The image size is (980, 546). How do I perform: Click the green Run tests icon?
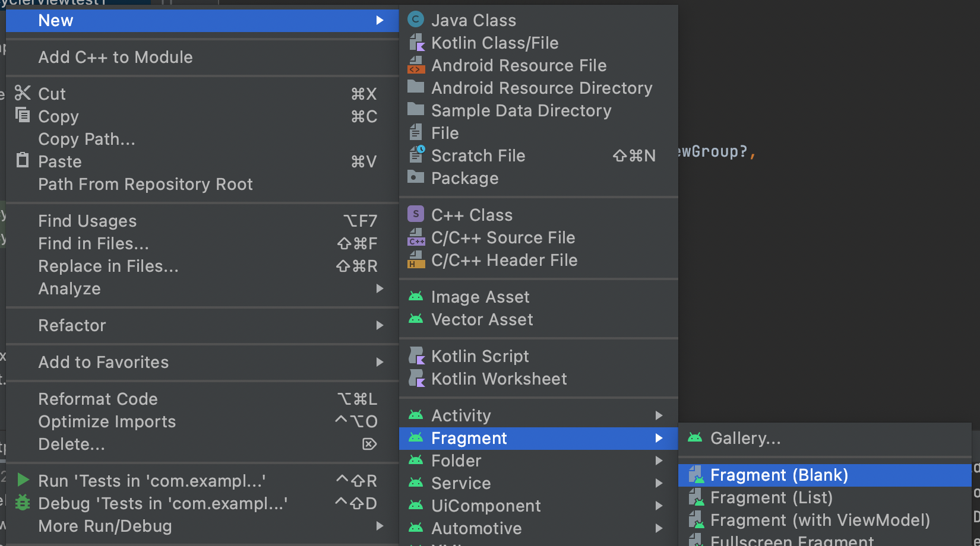coord(23,480)
